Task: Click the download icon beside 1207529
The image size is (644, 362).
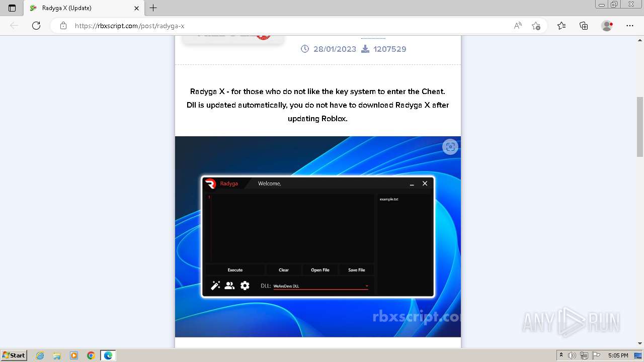Action: click(x=365, y=49)
